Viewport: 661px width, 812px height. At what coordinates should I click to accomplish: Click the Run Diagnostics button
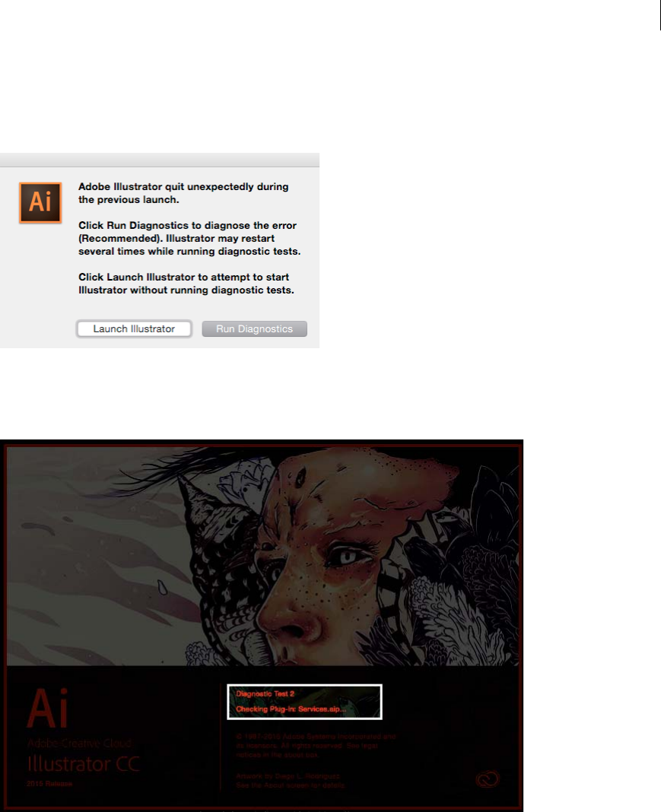point(254,329)
